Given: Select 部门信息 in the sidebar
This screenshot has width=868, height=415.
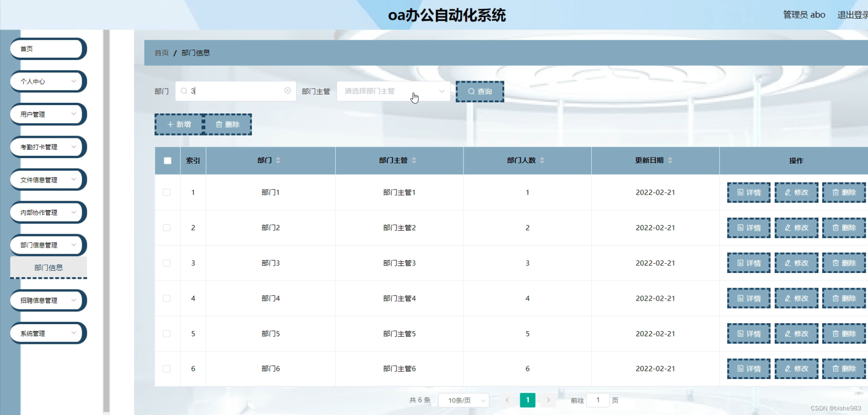Looking at the screenshot, I should [x=48, y=267].
